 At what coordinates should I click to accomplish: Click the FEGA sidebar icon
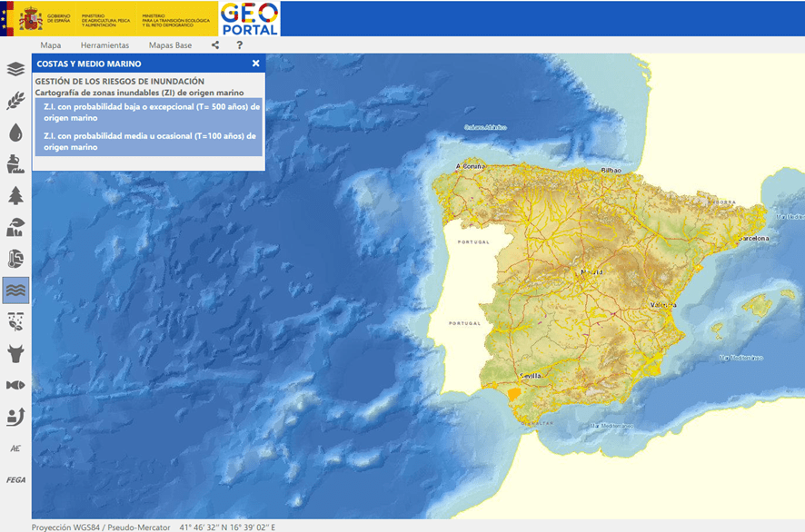click(15, 479)
